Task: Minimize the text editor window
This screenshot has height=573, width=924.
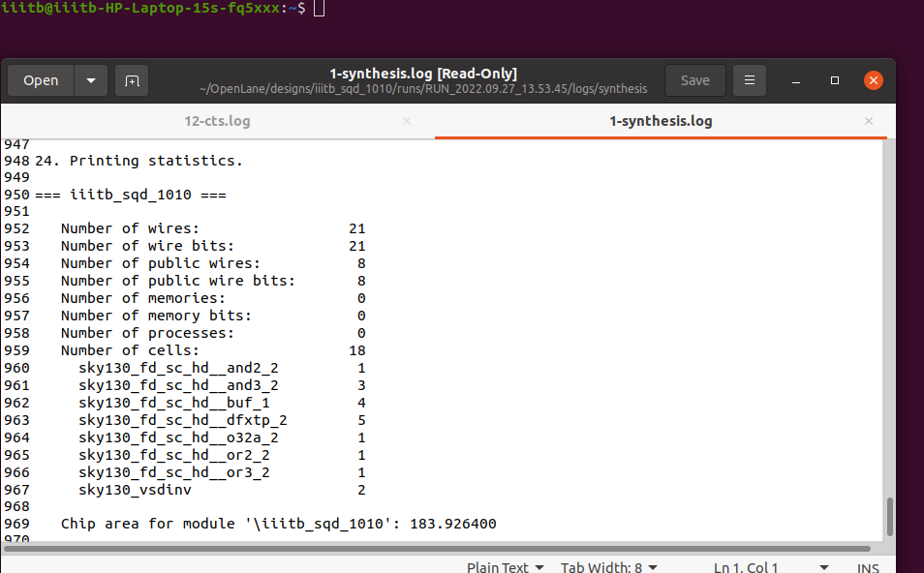Action: tap(796, 80)
